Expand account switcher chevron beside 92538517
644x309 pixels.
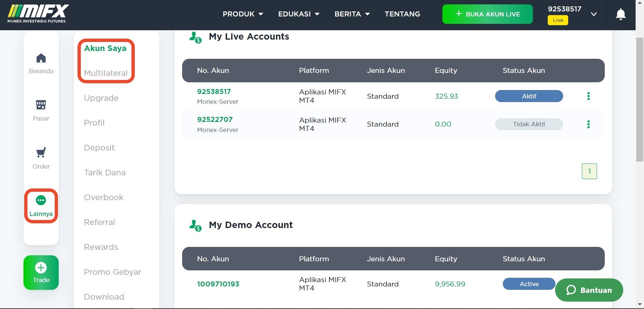(x=594, y=14)
